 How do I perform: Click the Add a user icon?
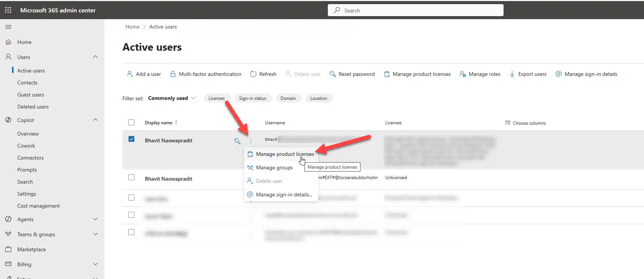130,74
